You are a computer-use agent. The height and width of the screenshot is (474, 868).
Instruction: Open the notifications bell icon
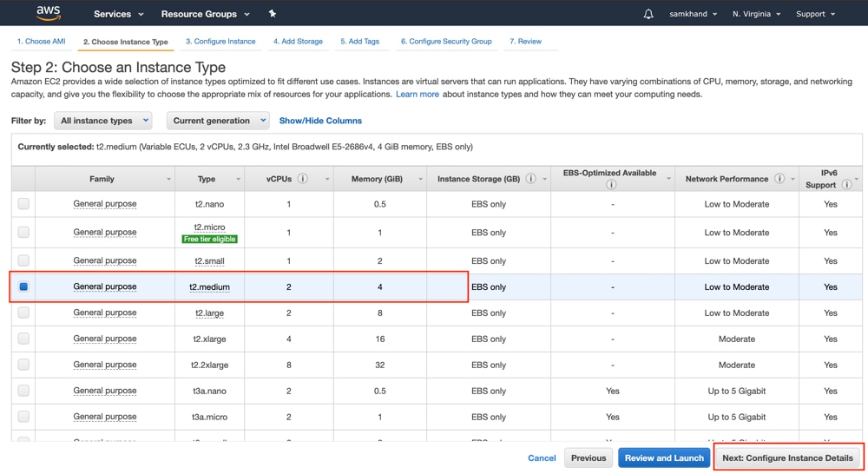point(648,14)
